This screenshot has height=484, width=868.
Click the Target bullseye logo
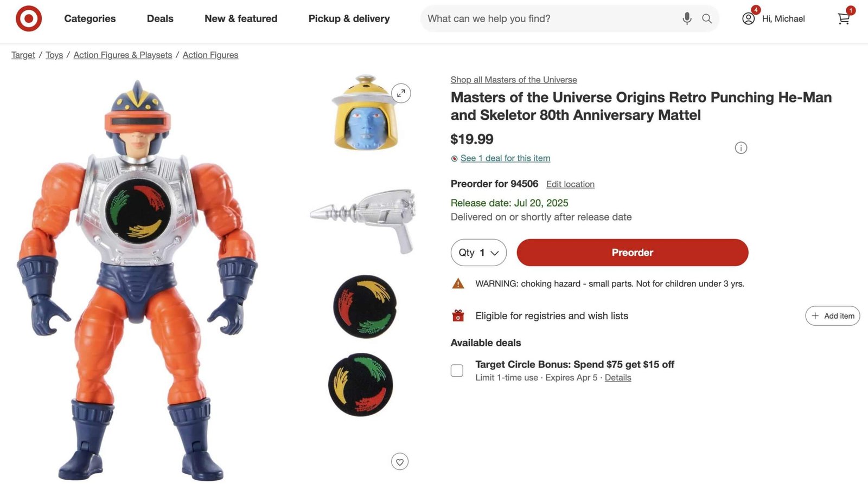click(28, 18)
